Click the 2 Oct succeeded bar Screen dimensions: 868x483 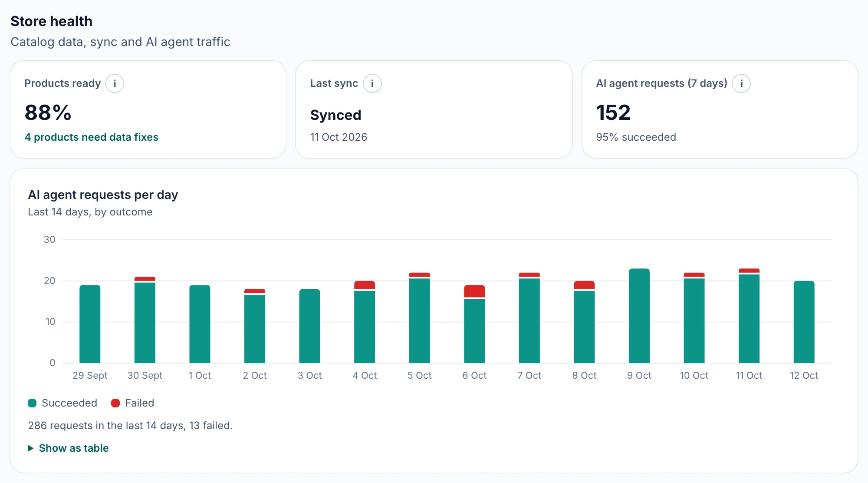coord(255,329)
